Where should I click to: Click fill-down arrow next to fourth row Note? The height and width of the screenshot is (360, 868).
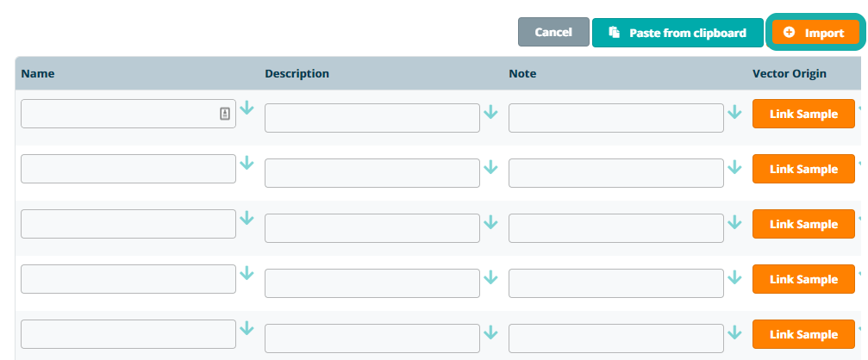[735, 277]
